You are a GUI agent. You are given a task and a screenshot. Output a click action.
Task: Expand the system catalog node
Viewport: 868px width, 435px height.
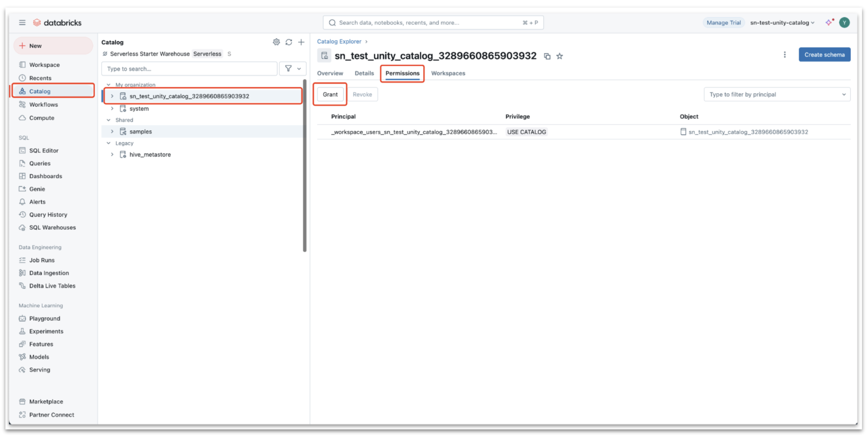point(112,108)
